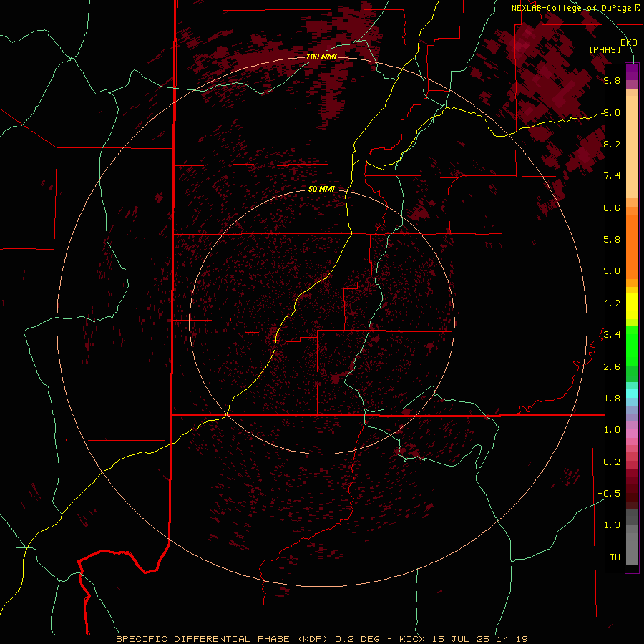Click the TH label at the scale bottom
Image resolution: width=644 pixels, height=644 pixels.
pyautogui.click(x=615, y=557)
